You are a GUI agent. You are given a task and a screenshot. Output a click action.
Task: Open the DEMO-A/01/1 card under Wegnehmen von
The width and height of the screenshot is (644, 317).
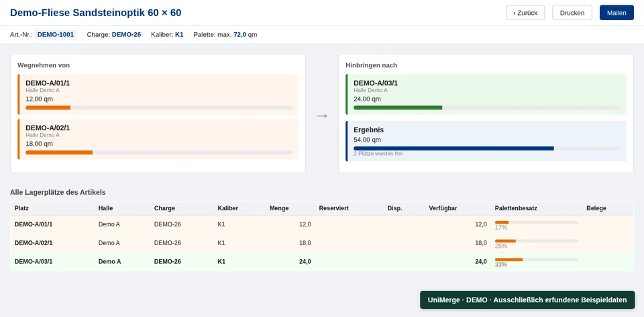click(x=158, y=94)
